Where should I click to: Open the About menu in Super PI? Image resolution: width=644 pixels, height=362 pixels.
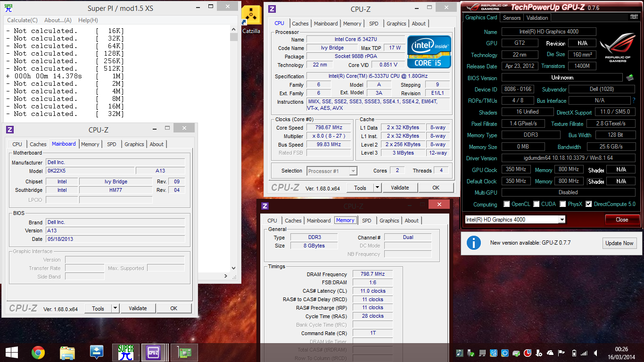58,20
